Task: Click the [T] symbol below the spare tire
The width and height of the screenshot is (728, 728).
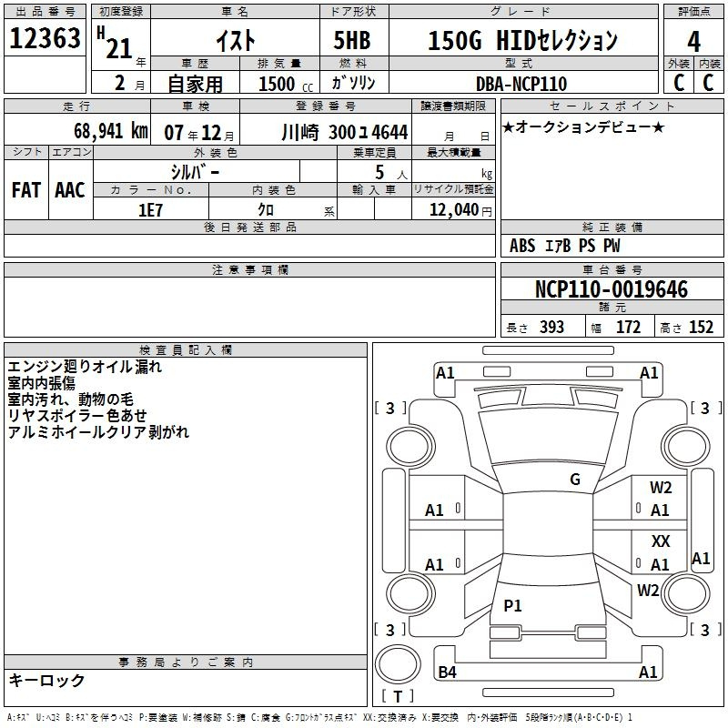Action: [397, 697]
